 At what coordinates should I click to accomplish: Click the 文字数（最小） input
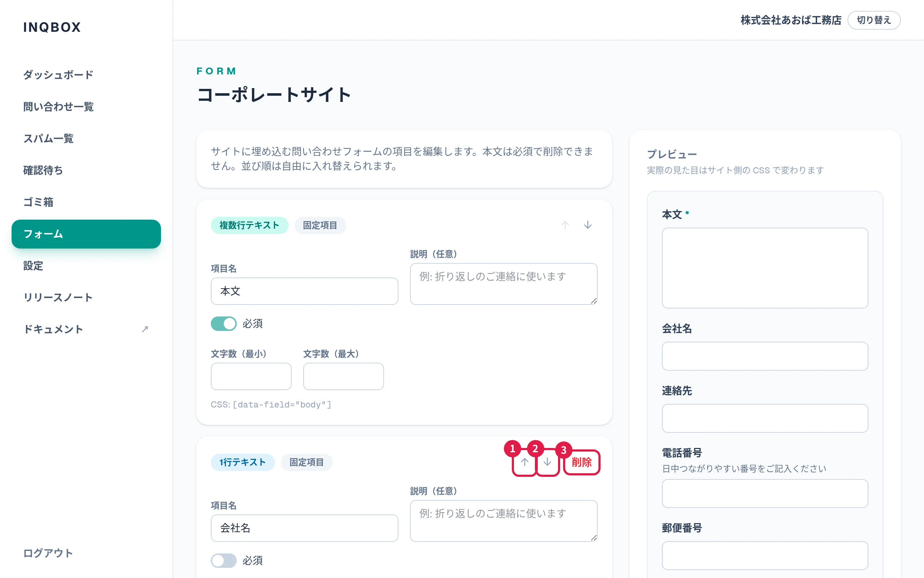tap(251, 376)
